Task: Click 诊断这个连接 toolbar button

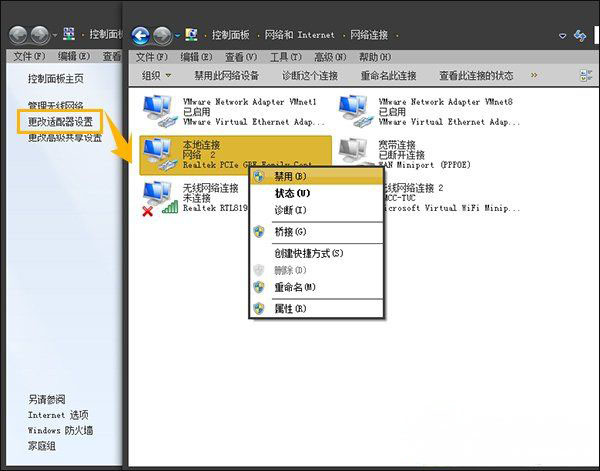Action: [x=309, y=75]
